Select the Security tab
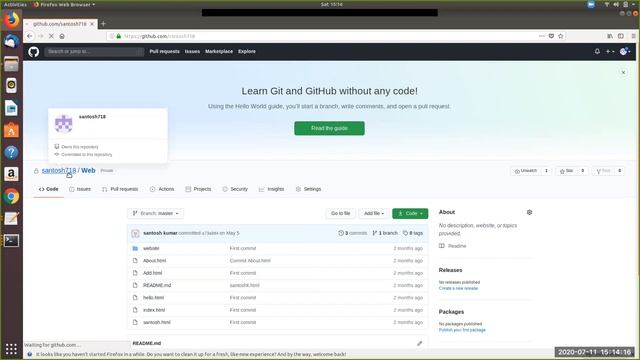Image resolution: width=640 pixels, height=360 pixels. [x=235, y=189]
